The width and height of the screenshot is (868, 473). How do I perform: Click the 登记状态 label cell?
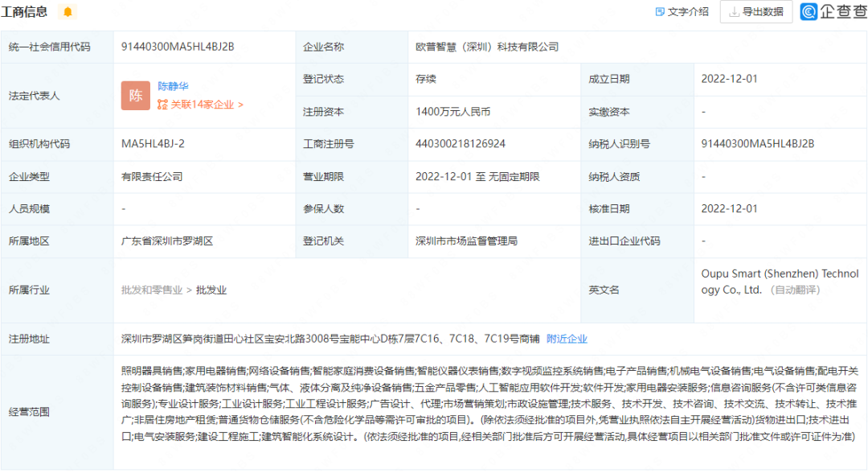pos(351,79)
